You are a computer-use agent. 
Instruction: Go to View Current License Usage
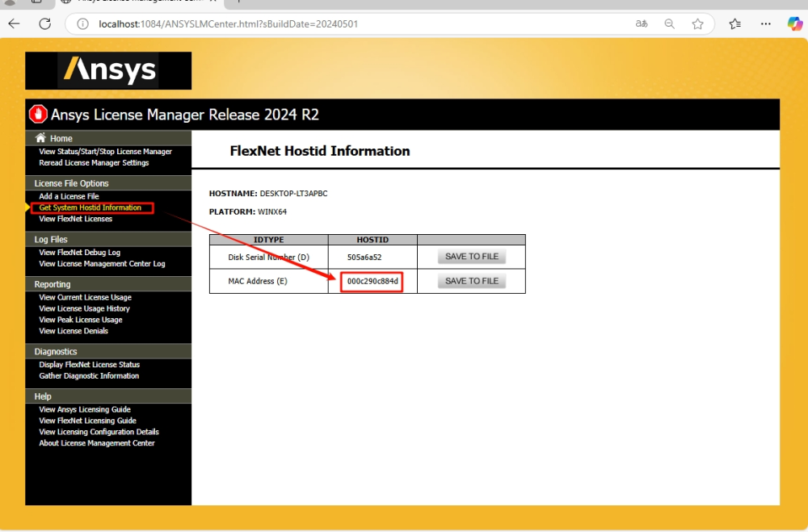(x=85, y=297)
